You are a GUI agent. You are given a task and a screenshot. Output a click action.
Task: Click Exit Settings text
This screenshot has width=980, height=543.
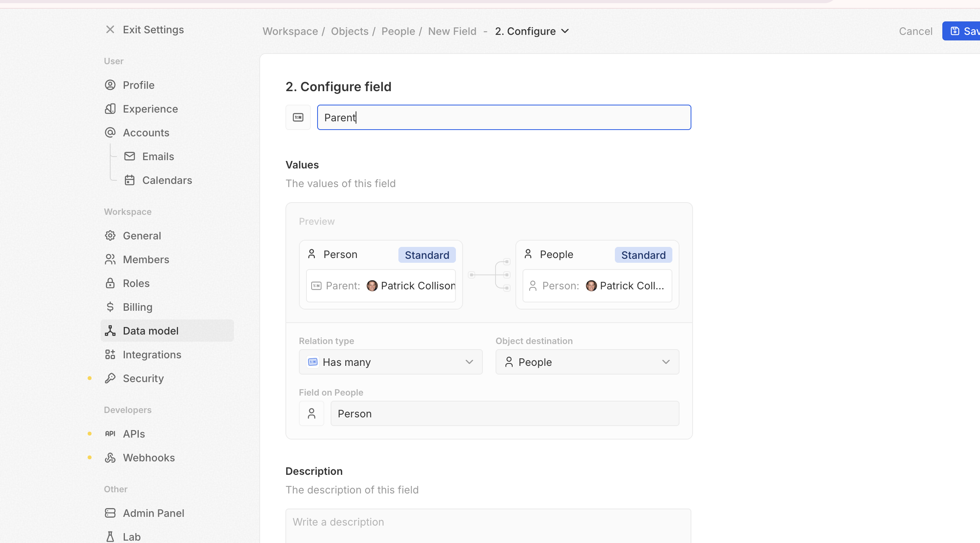point(153,30)
